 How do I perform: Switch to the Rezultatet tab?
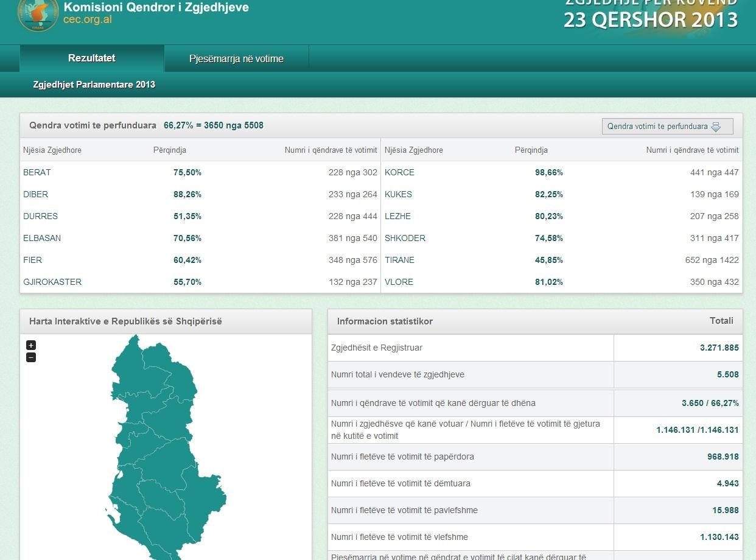coord(92,58)
